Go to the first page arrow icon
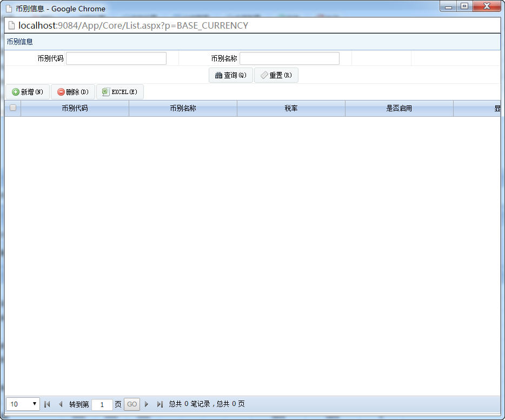Image resolution: width=505 pixels, height=420 pixels. click(47, 404)
